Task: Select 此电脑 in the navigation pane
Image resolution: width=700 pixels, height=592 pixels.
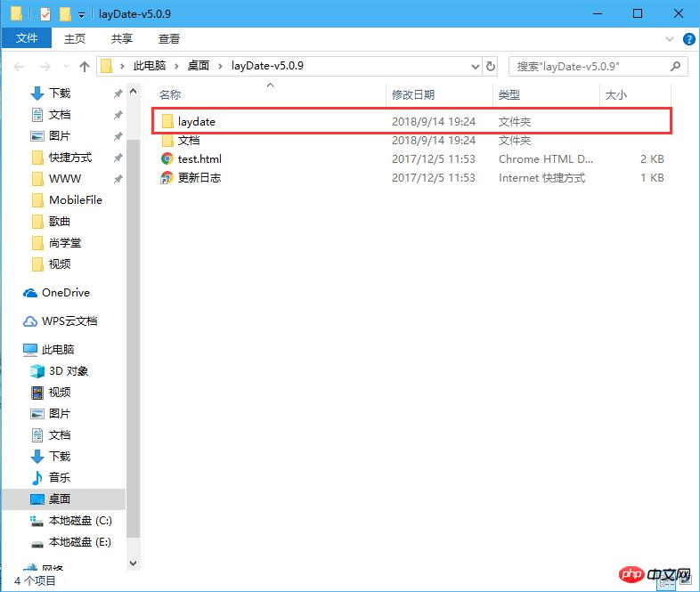Action: 58,349
